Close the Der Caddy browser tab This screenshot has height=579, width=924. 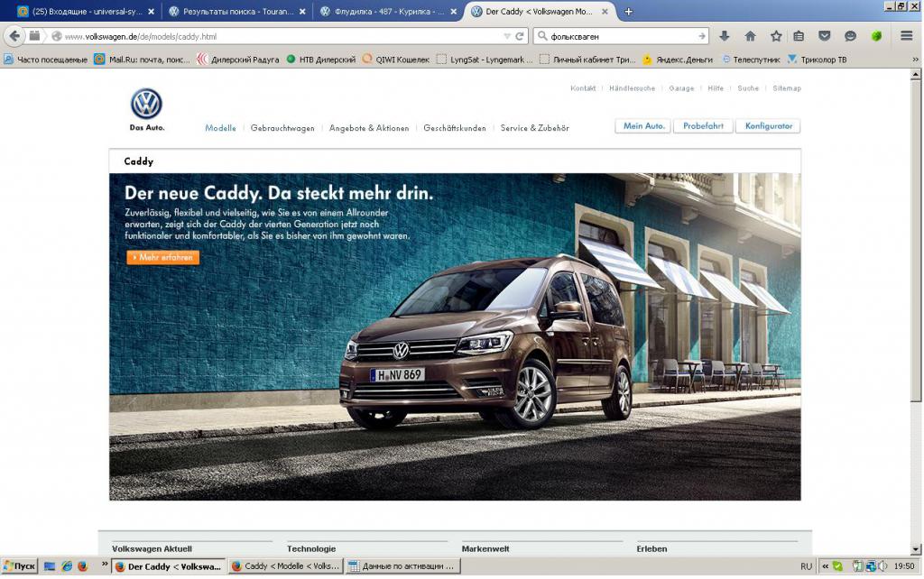pos(605,11)
